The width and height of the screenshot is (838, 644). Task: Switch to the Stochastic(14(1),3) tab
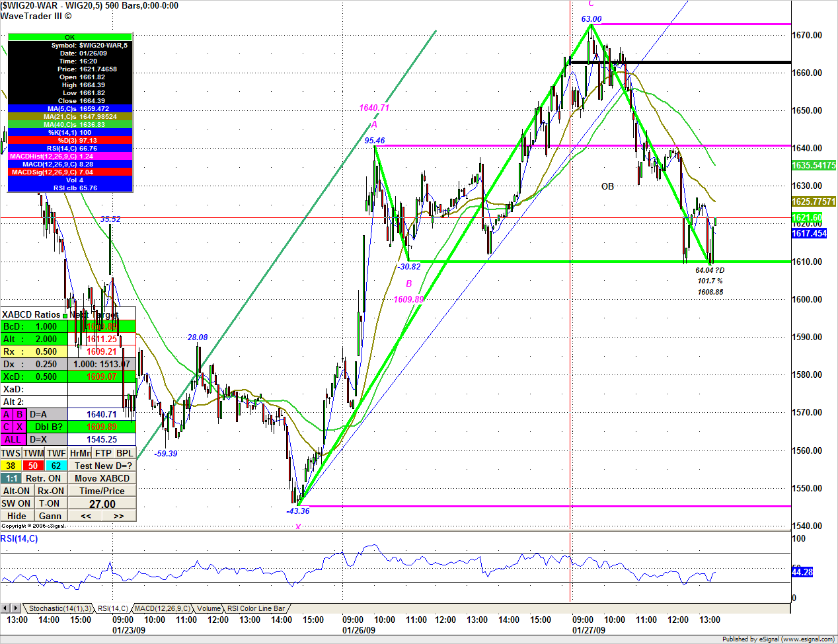pyautogui.click(x=59, y=608)
